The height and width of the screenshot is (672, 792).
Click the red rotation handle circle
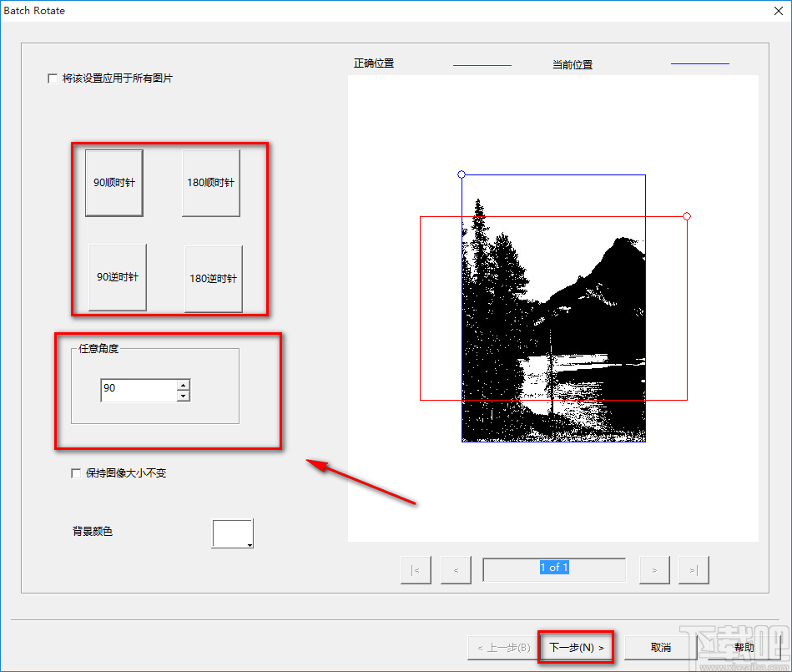[687, 216]
